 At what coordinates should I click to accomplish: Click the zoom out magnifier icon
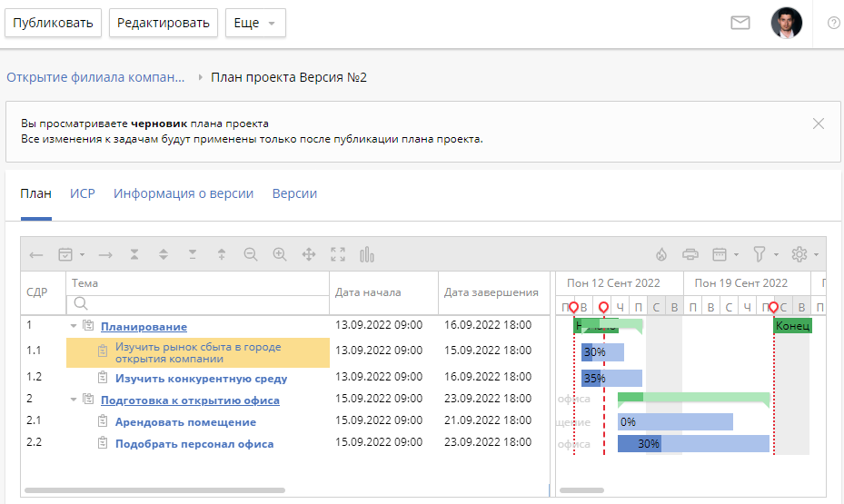coord(251,254)
